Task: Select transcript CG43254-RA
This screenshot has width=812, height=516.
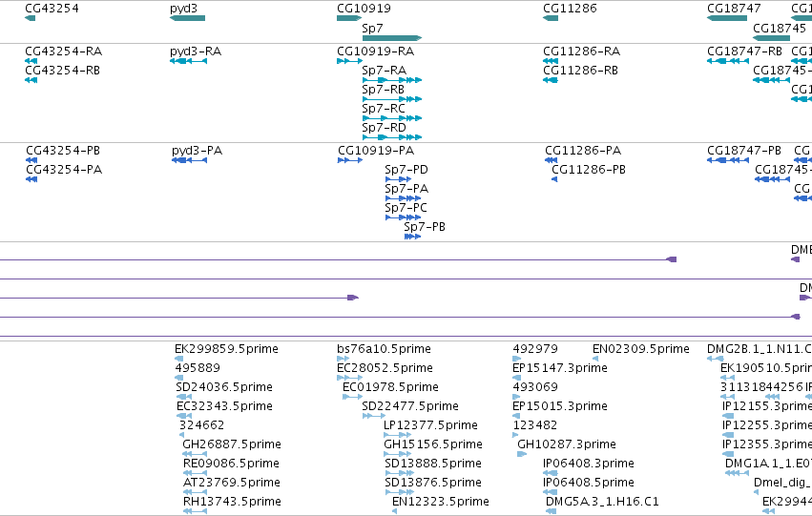Action: pos(64,52)
